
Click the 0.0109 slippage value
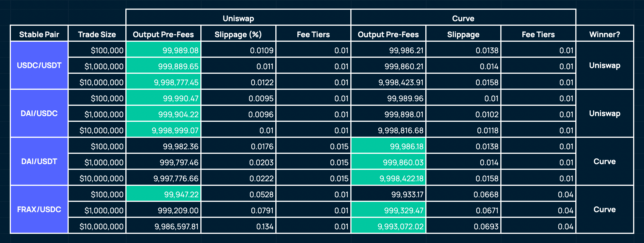262,50
